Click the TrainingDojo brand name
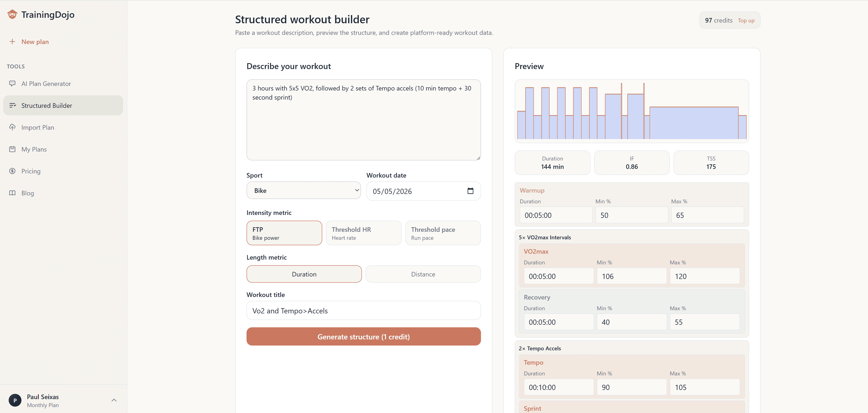 pos(48,15)
